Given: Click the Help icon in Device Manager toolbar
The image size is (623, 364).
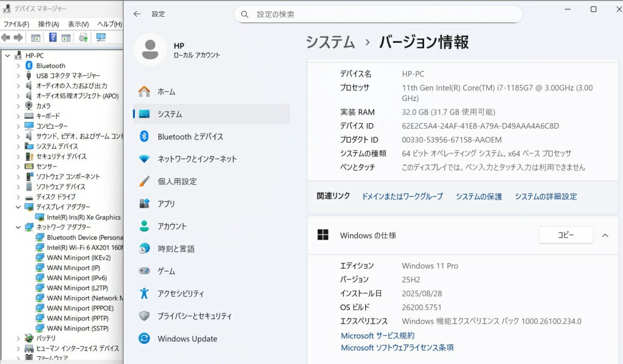Looking at the screenshot, I should pos(53,38).
